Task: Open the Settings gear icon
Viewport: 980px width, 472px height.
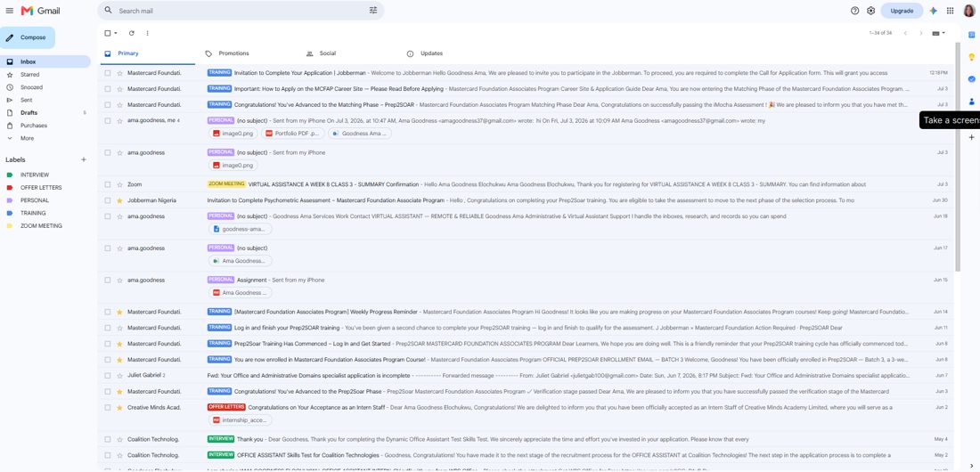Action: tap(870, 11)
